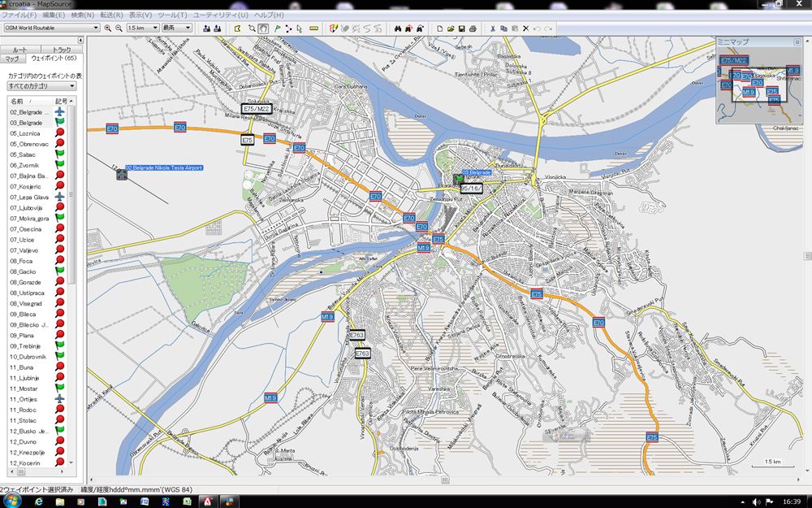Click the binoculars find places icon
812x508 pixels.
[x=398, y=28]
